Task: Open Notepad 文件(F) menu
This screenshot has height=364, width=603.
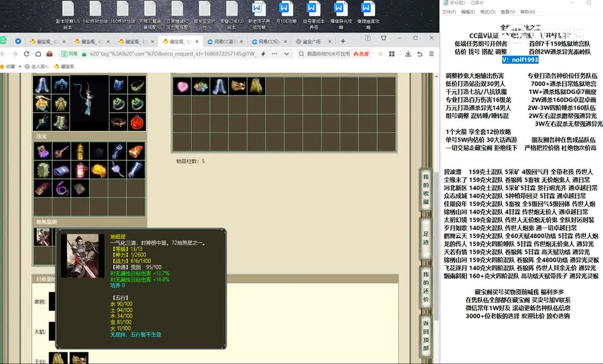Action: click(449, 12)
